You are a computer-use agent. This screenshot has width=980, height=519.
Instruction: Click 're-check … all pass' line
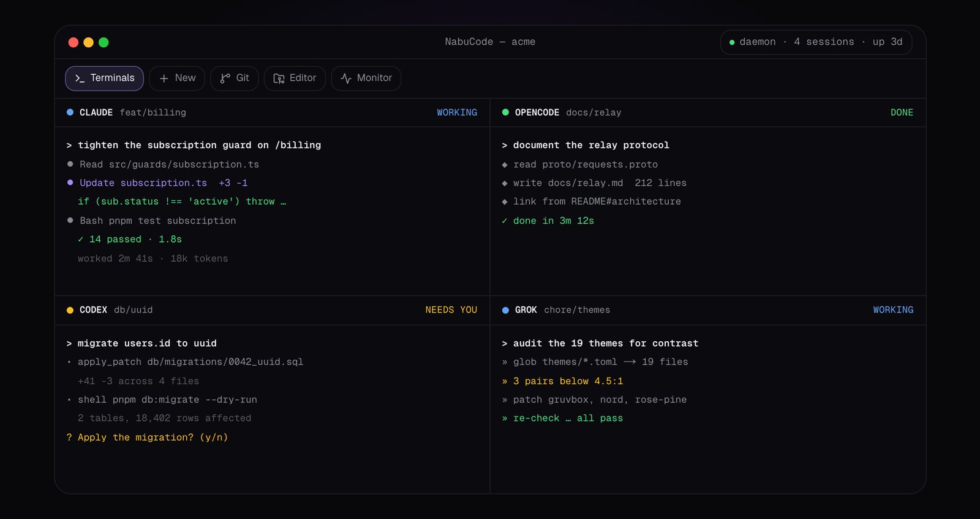(562, 419)
